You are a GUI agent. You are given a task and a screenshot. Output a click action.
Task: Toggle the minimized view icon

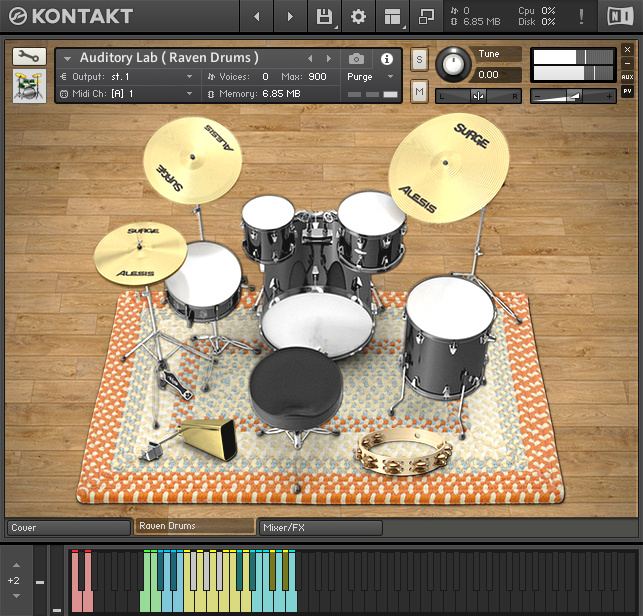(x=426, y=16)
